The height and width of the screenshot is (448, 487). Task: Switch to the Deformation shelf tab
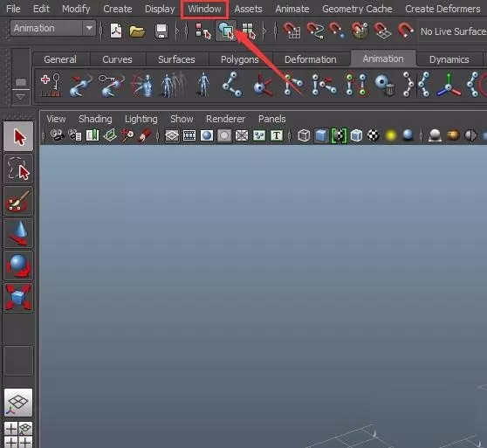coord(311,59)
